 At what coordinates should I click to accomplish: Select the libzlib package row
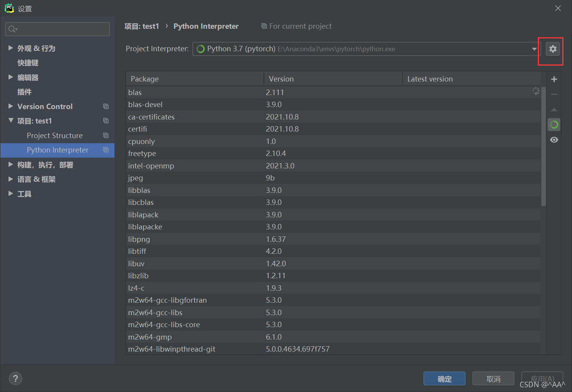pyautogui.click(x=333, y=276)
